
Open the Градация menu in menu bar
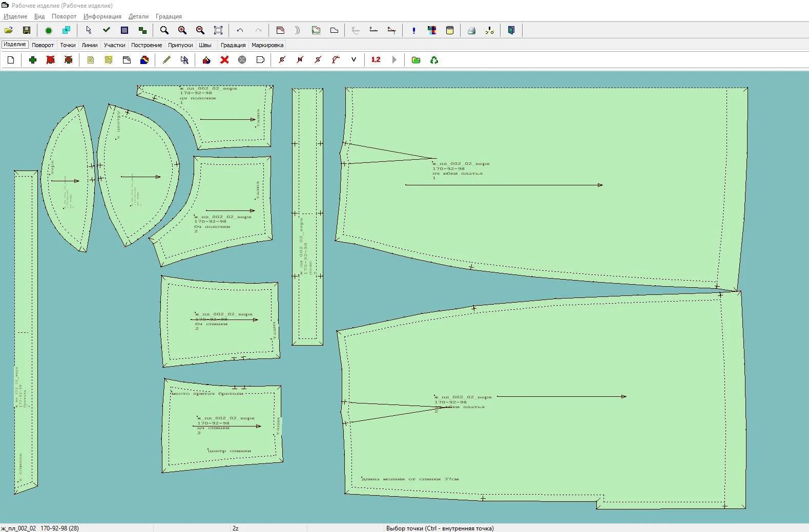(x=169, y=16)
